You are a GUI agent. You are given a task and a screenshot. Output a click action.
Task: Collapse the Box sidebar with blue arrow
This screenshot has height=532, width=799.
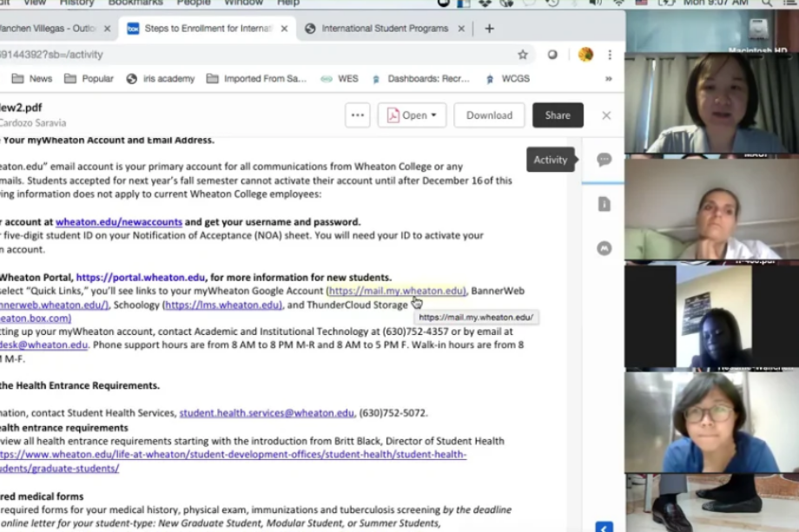click(x=604, y=527)
